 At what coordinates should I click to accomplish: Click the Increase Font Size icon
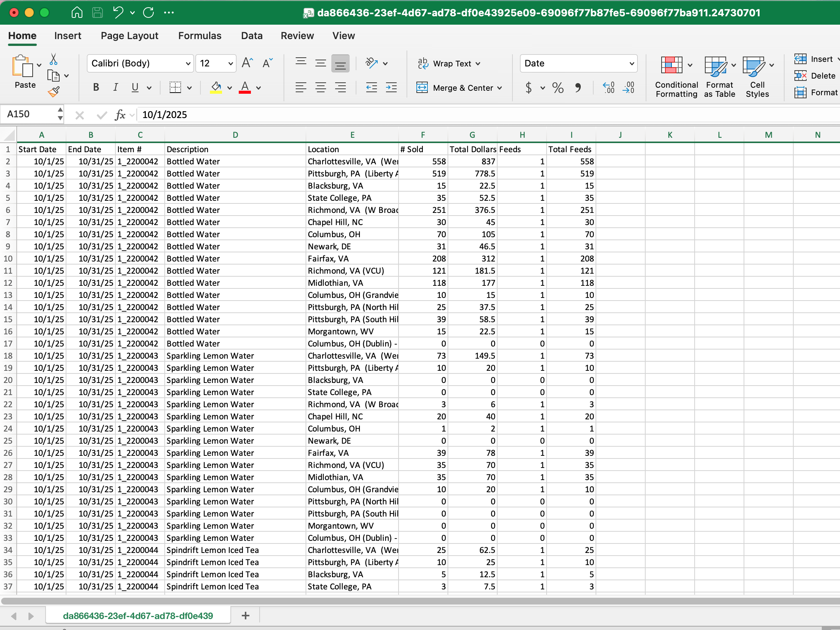pos(247,63)
